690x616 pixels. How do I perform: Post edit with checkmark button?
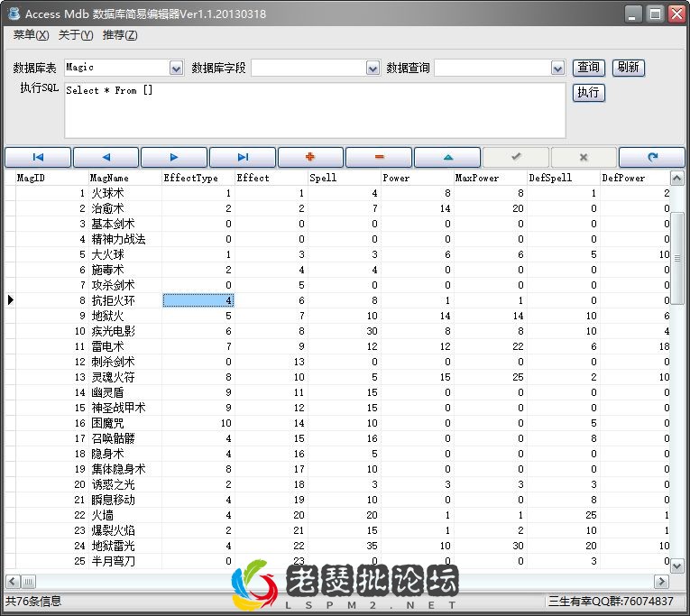pos(516,157)
